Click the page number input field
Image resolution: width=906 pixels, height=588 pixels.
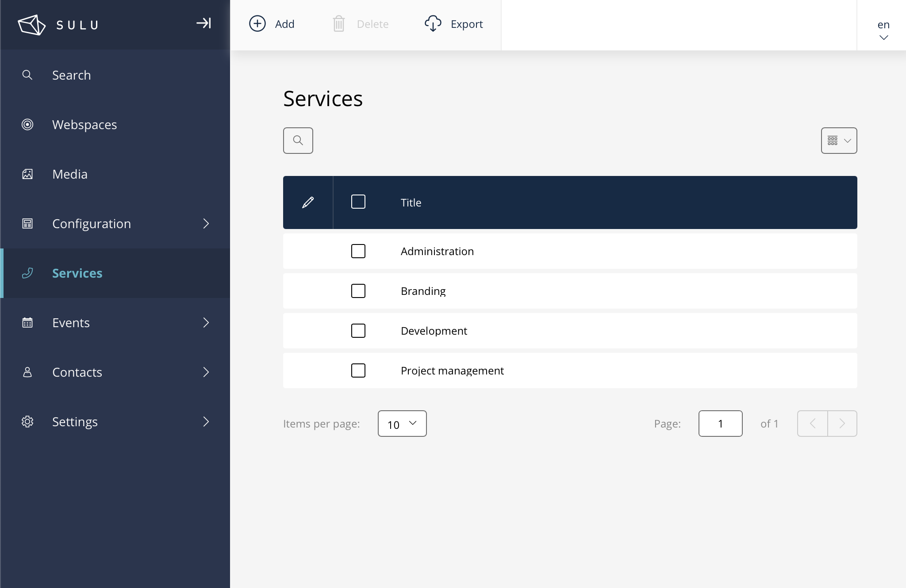(720, 424)
